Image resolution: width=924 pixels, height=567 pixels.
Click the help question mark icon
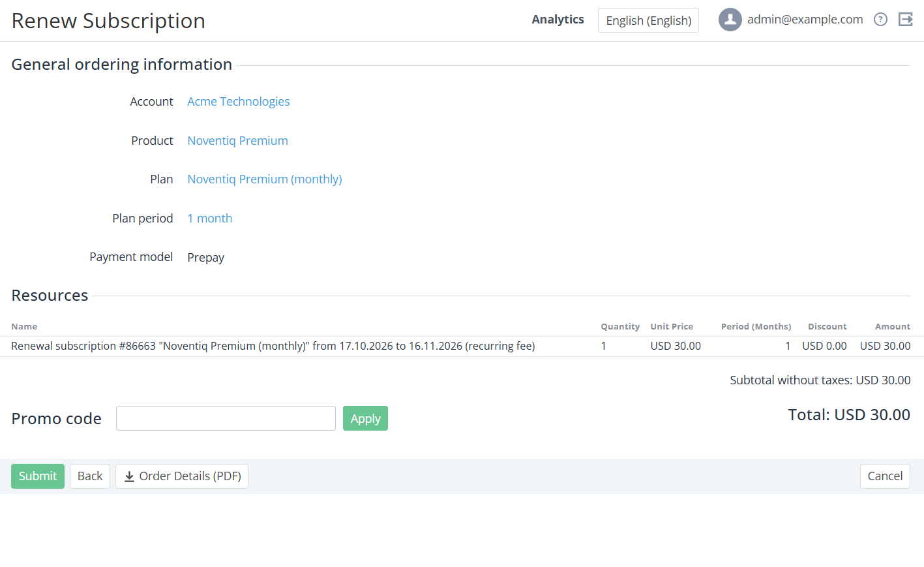tap(880, 20)
